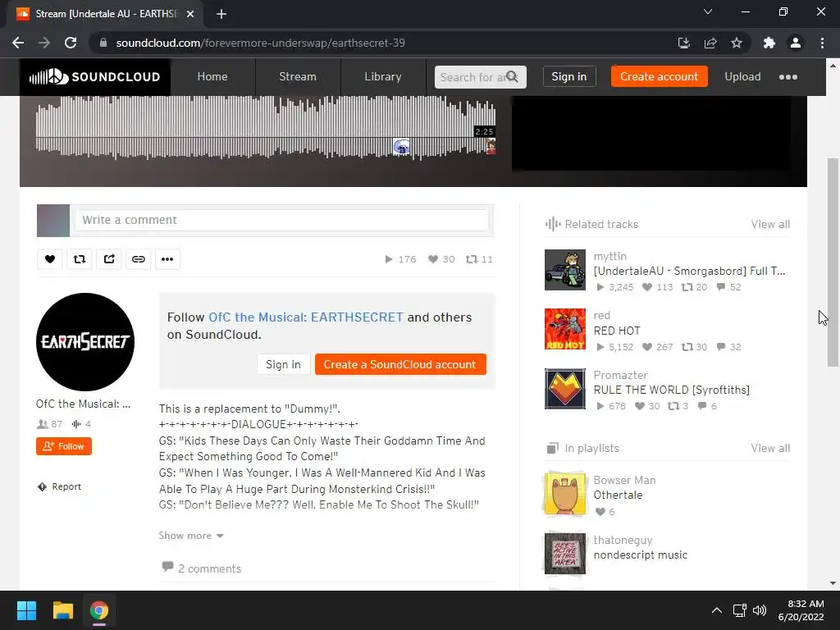840x630 pixels.
Task: Open a new Chrome tab
Action: tap(221, 14)
